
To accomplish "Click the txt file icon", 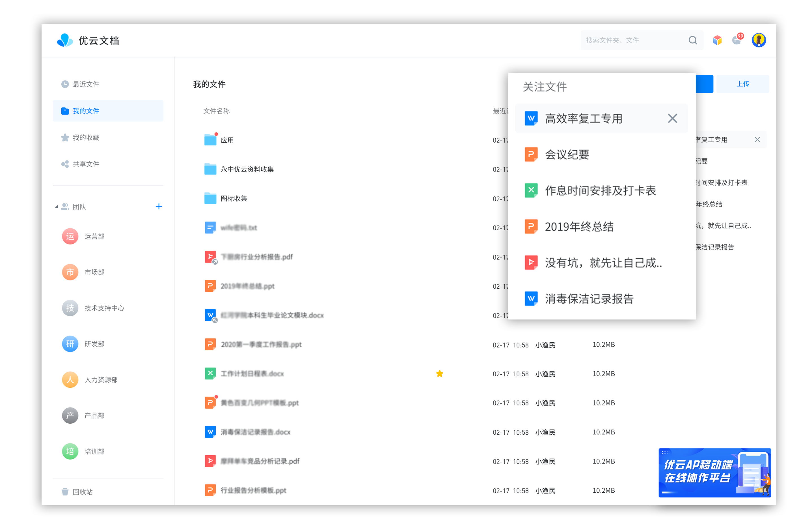I will pos(210,228).
